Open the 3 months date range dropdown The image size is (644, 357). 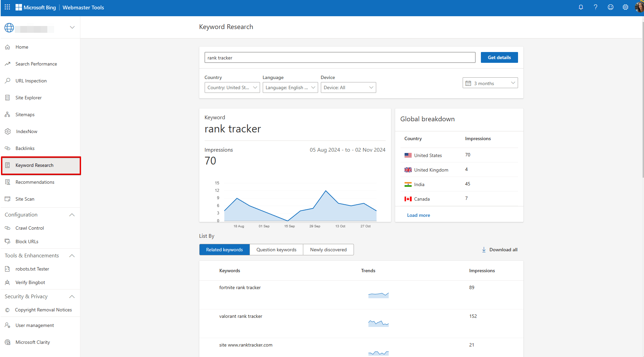click(x=490, y=83)
